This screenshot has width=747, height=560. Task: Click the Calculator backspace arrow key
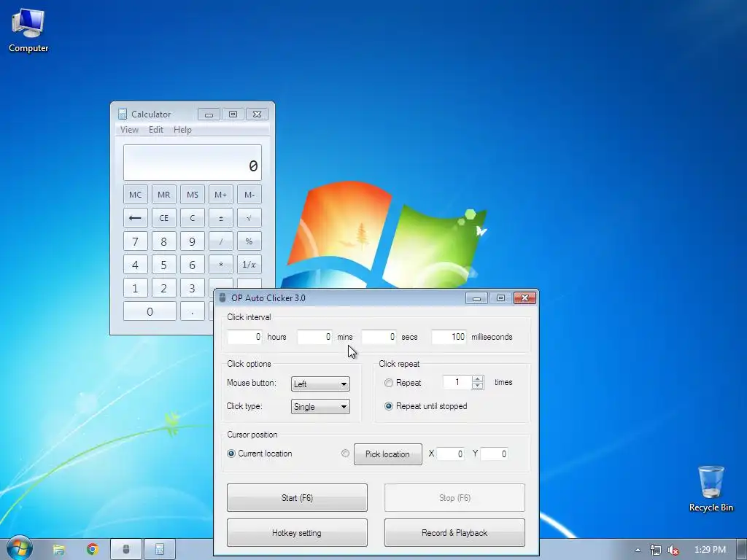[x=135, y=218]
